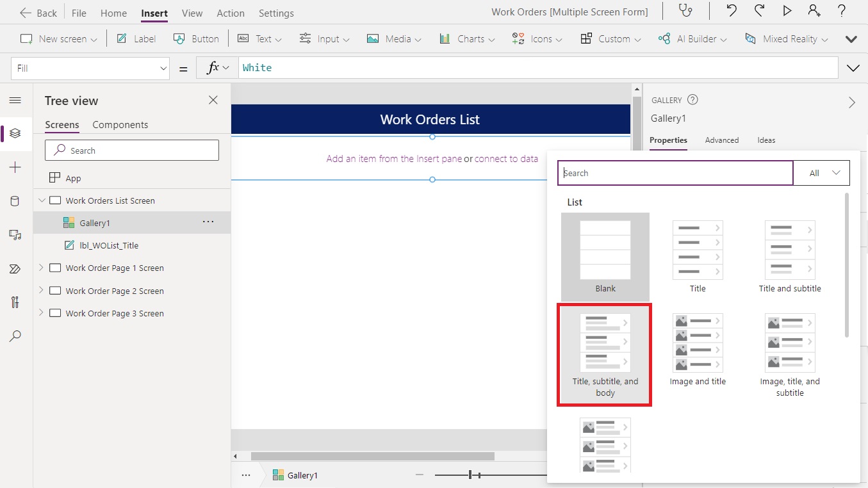The width and height of the screenshot is (868, 488).
Task: Open the New screen dropdown
Action: tap(58, 38)
